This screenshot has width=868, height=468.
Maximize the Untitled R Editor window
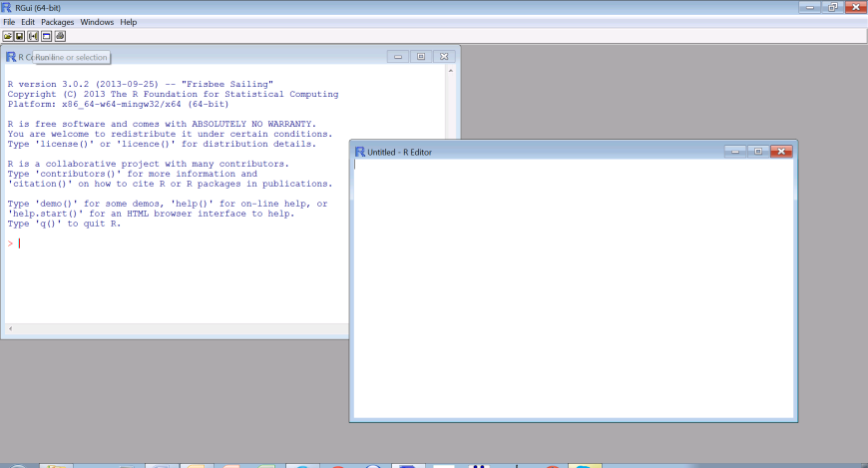pyautogui.click(x=757, y=151)
